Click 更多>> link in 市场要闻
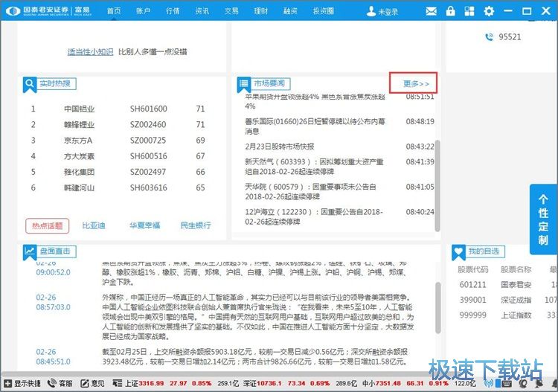558x392 pixels. point(416,84)
